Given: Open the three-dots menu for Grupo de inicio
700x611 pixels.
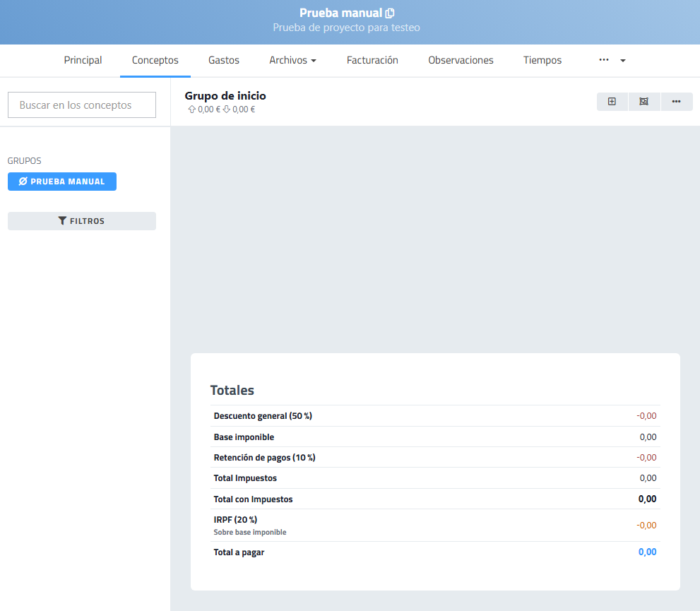Looking at the screenshot, I should point(676,102).
